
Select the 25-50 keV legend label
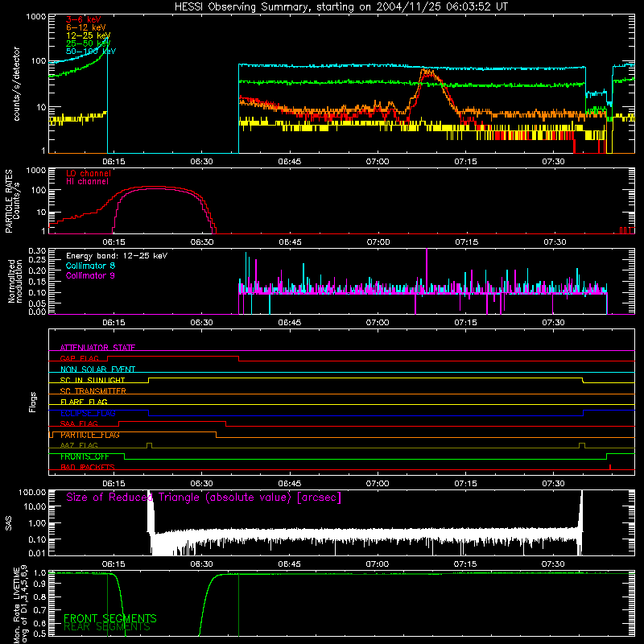[89, 43]
